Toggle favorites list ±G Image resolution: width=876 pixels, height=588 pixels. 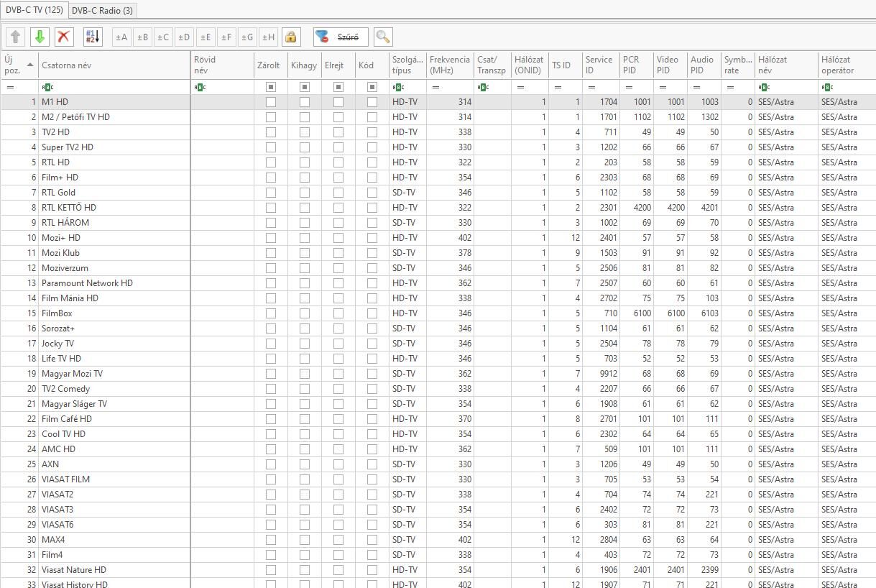(x=247, y=37)
